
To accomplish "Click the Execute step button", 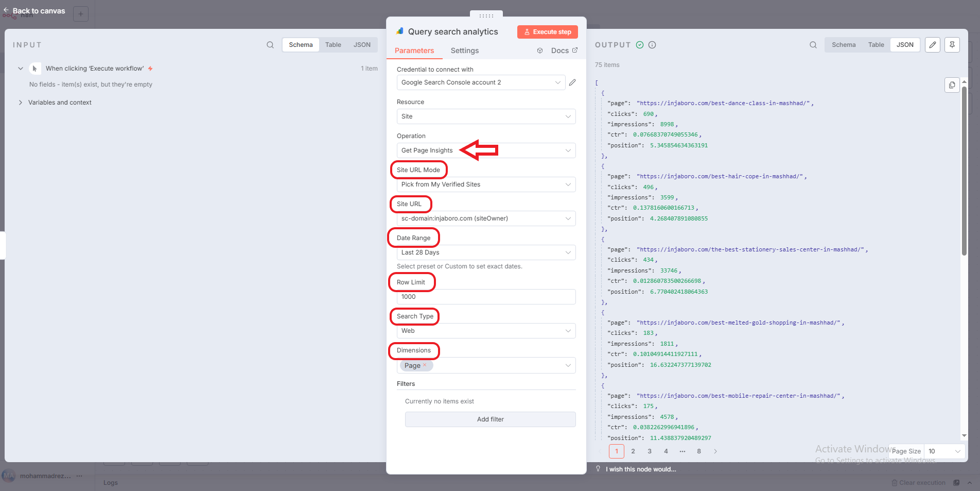I will [547, 32].
